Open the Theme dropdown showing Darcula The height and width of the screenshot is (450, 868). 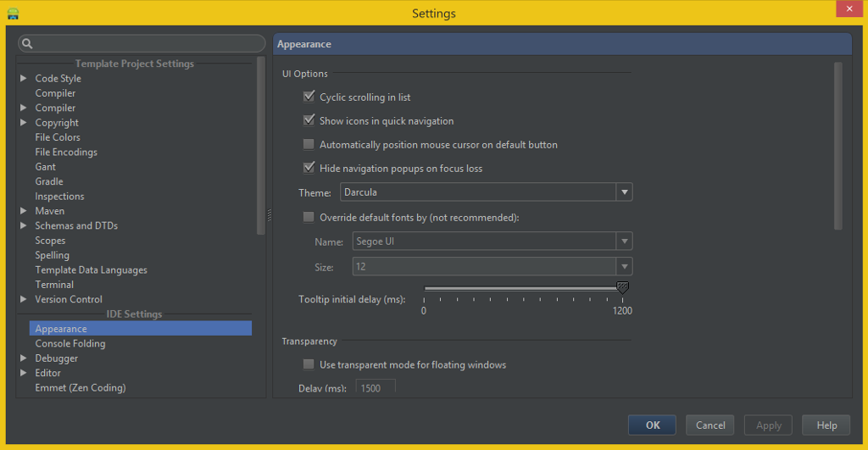pyautogui.click(x=486, y=192)
